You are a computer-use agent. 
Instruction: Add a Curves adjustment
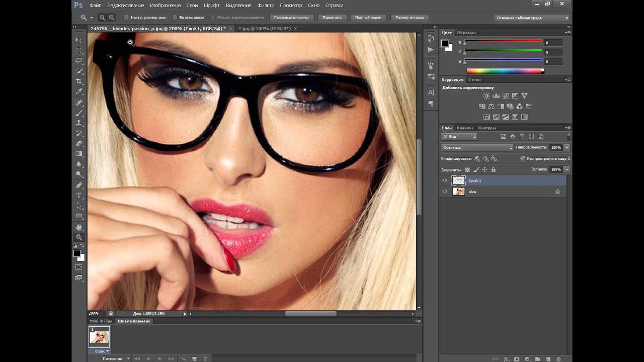pos(505,96)
